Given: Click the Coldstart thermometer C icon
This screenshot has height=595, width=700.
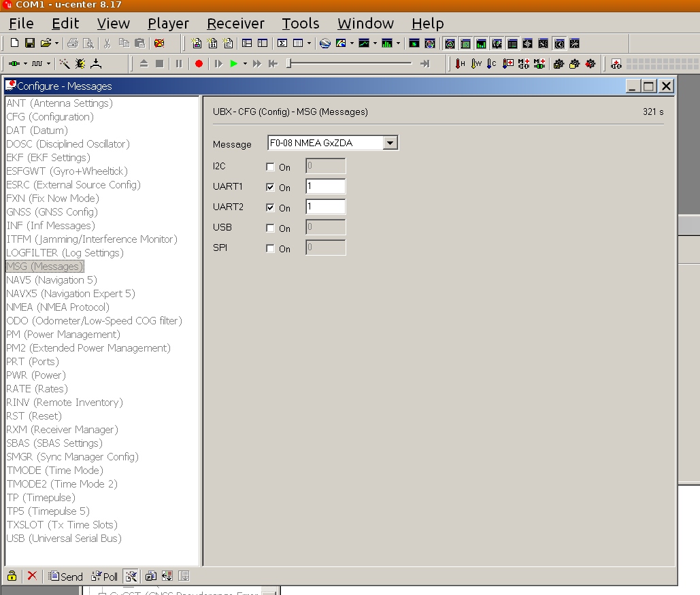Looking at the screenshot, I should pyautogui.click(x=492, y=64).
